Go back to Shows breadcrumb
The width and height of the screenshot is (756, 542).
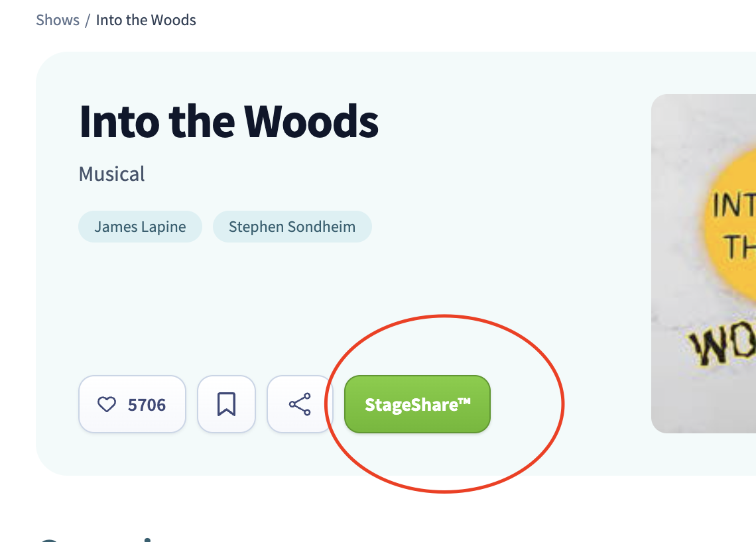pos(58,21)
